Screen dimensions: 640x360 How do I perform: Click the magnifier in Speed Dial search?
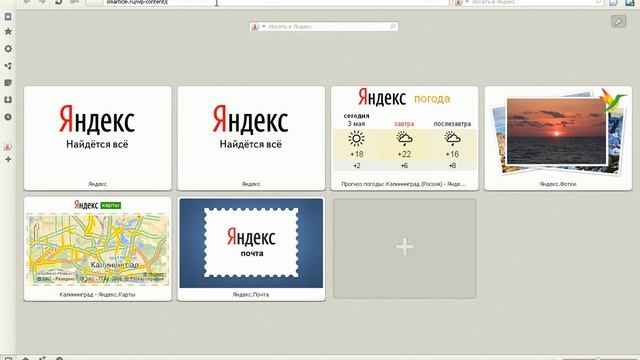pos(393,27)
